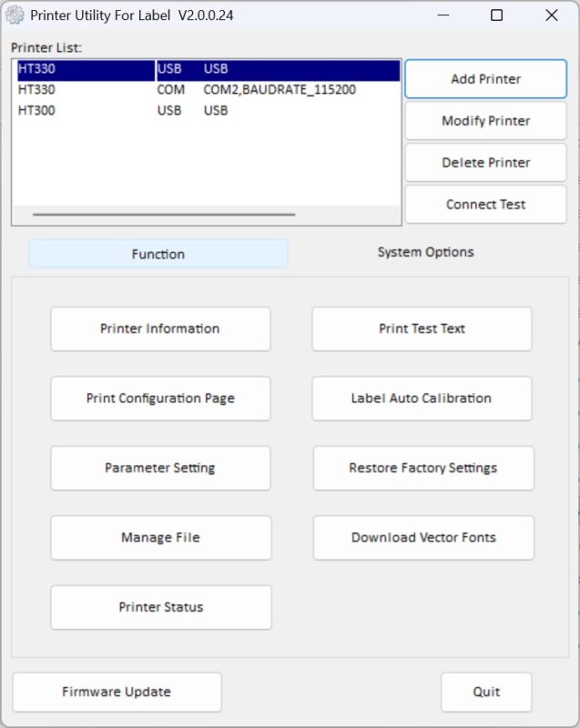Click Download Vector Fonts

[x=423, y=538]
